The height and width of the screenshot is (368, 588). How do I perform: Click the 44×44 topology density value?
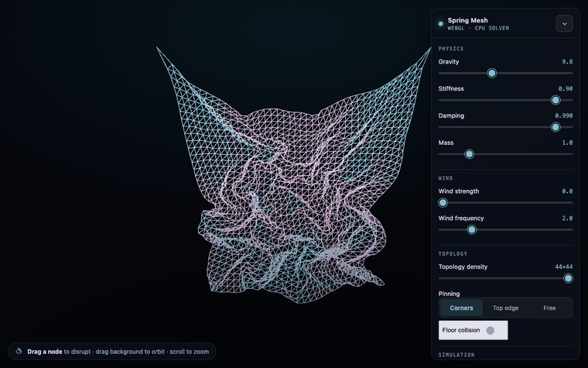pos(563,267)
